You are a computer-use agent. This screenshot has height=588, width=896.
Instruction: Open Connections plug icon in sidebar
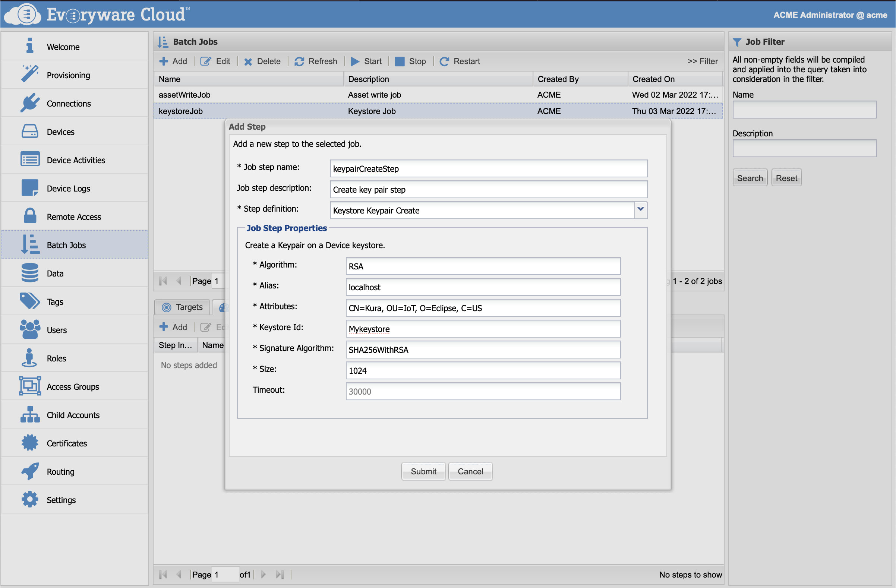30,103
